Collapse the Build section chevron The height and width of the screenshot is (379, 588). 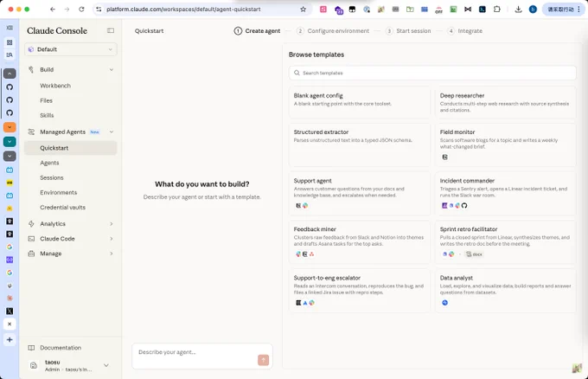pyautogui.click(x=112, y=69)
